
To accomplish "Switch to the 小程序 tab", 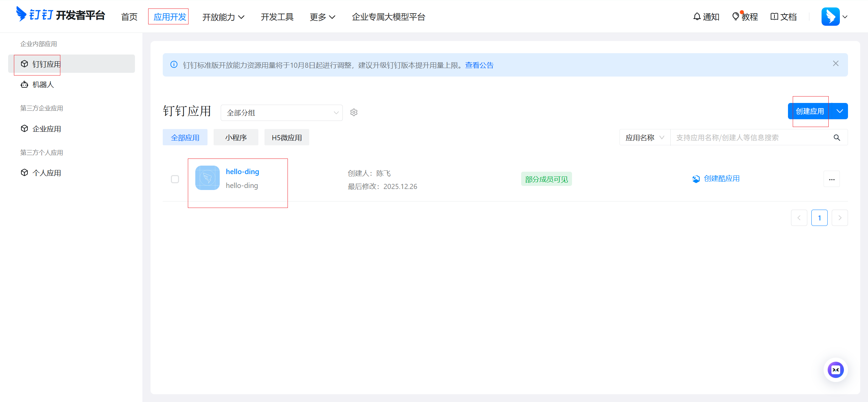I will tap(236, 137).
